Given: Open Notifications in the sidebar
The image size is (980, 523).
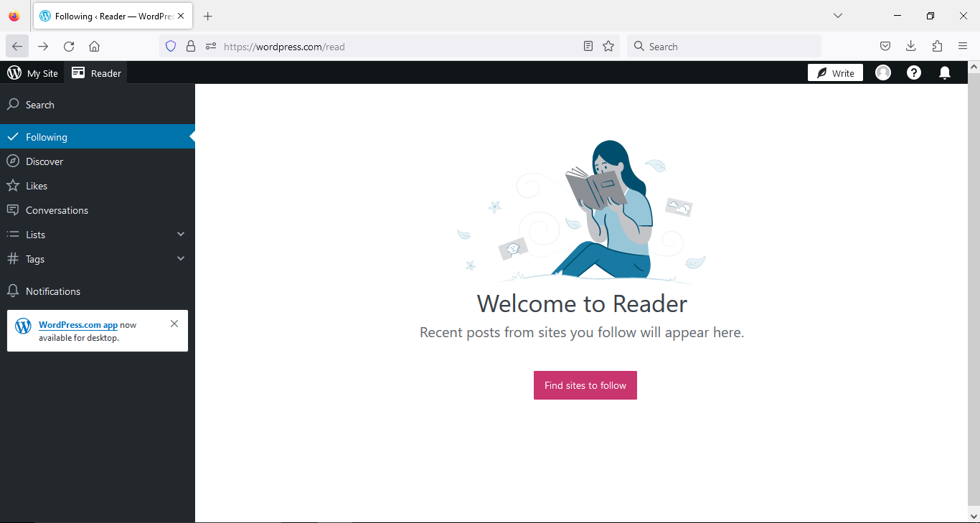Looking at the screenshot, I should (98, 291).
